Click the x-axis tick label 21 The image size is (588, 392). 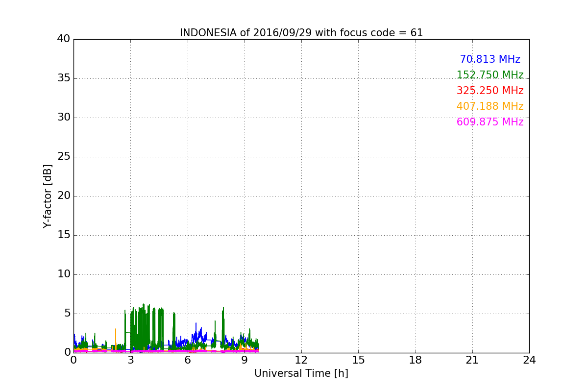472,360
